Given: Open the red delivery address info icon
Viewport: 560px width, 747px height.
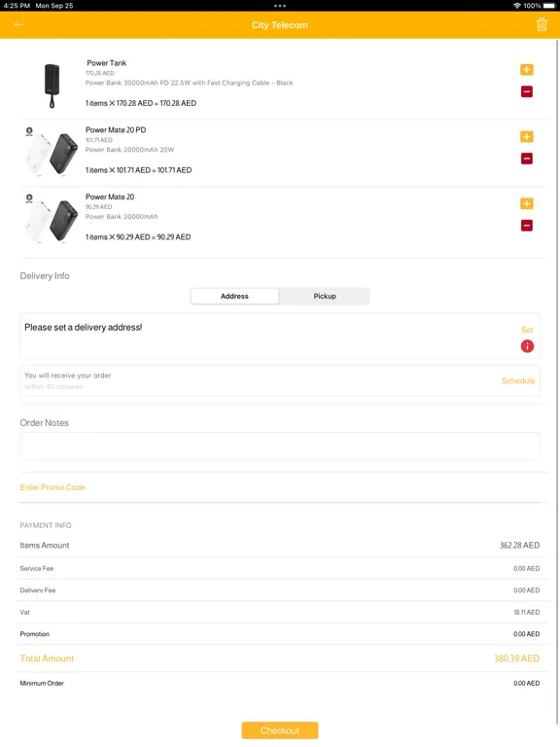Looking at the screenshot, I should 527,346.
